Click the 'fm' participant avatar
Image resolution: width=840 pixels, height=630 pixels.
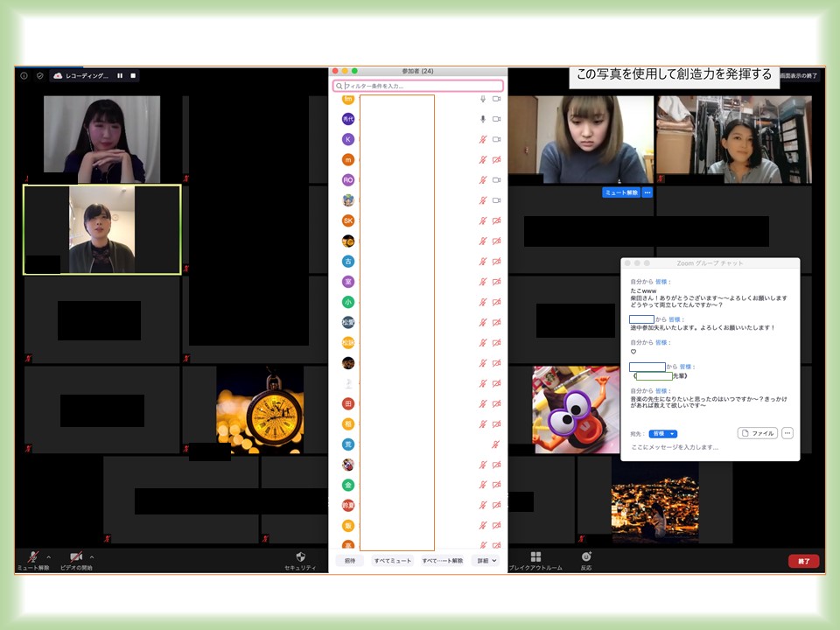click(x=348, y=100)
